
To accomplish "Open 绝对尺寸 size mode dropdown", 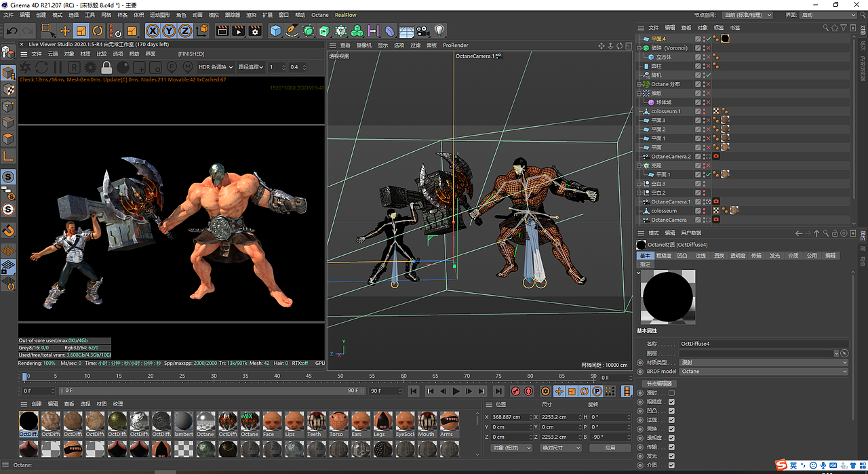I will pos(561,448).
